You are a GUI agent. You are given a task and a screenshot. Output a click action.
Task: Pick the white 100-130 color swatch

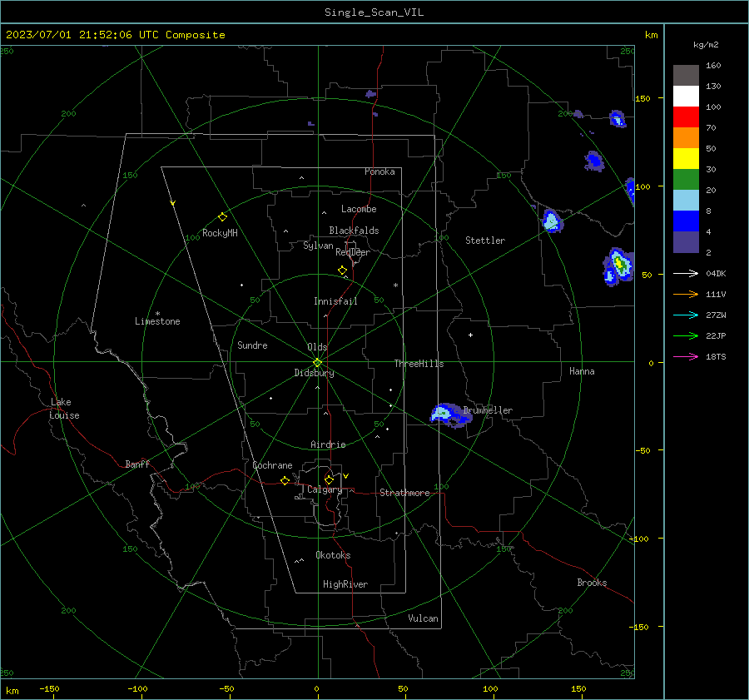686,97
